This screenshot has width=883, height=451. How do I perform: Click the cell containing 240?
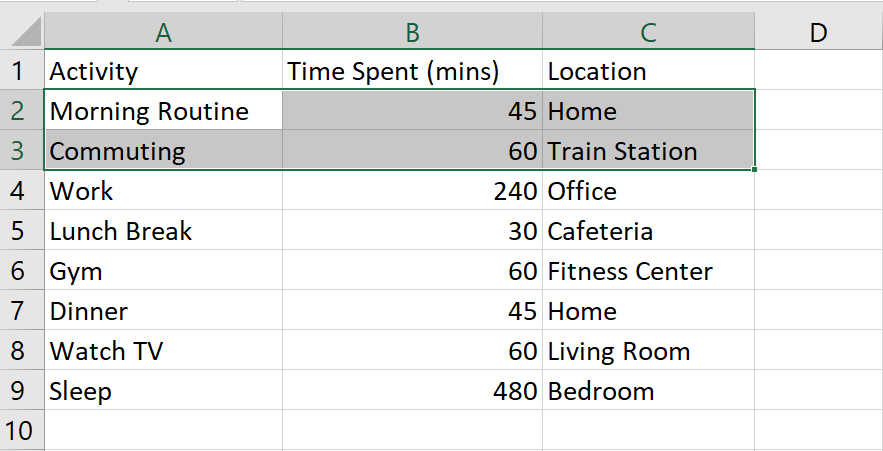coord(412,190)
